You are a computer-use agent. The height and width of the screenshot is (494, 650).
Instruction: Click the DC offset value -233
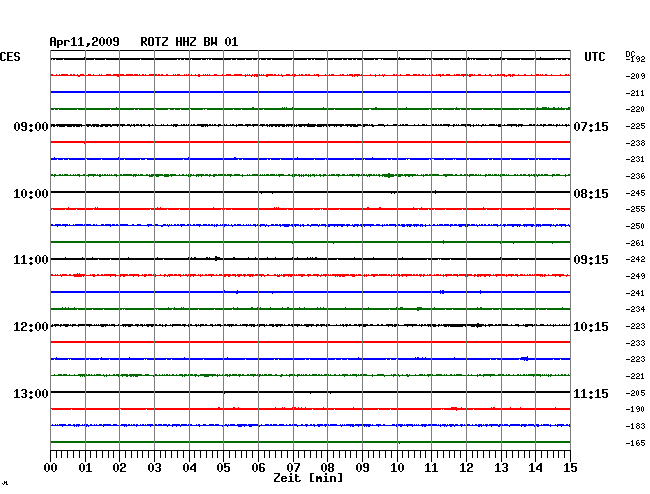635,343
